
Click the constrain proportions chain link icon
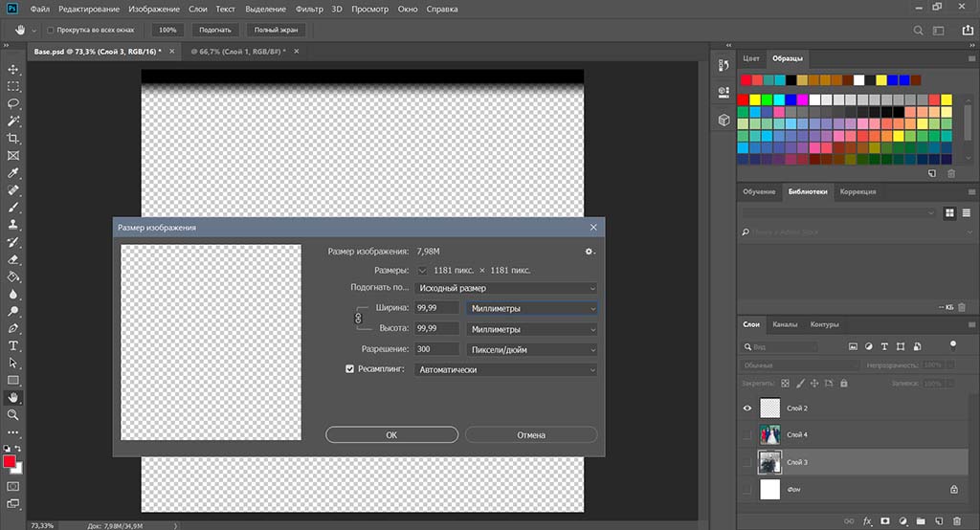(360, 318)
